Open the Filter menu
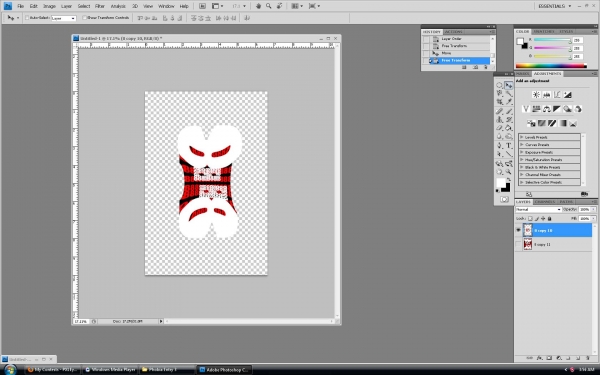600x375 pixels. [x=100, y=6]
